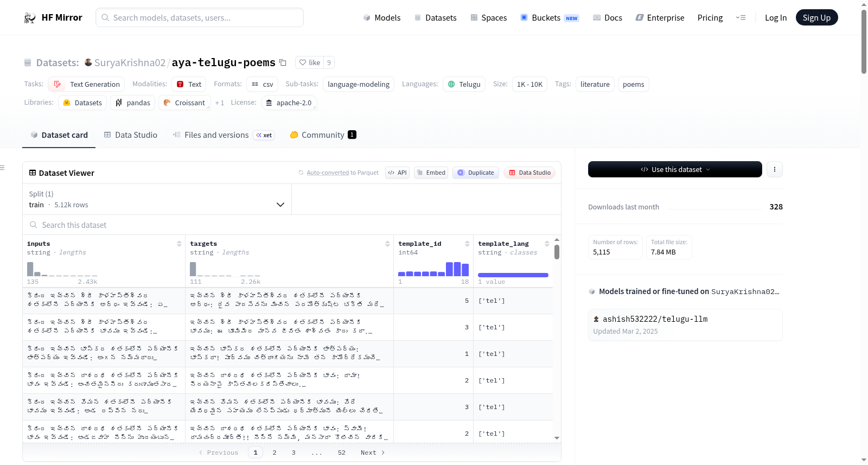Open Datasets in the top navigation

coord(435,18)
